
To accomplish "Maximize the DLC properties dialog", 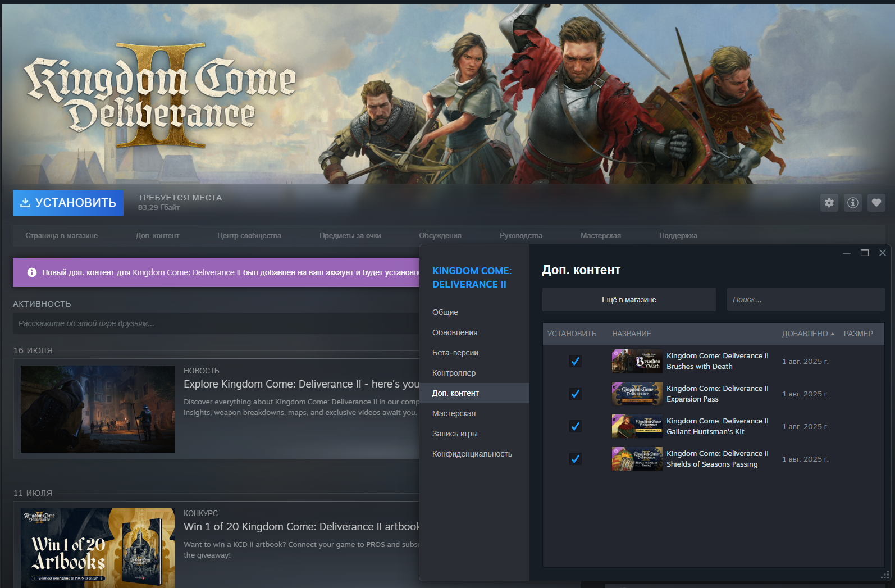I will tap(865, 253).
